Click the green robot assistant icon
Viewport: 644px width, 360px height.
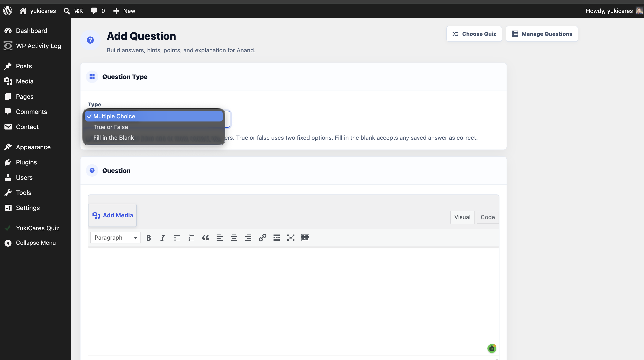pyautogui.click(x=492, y=348)
